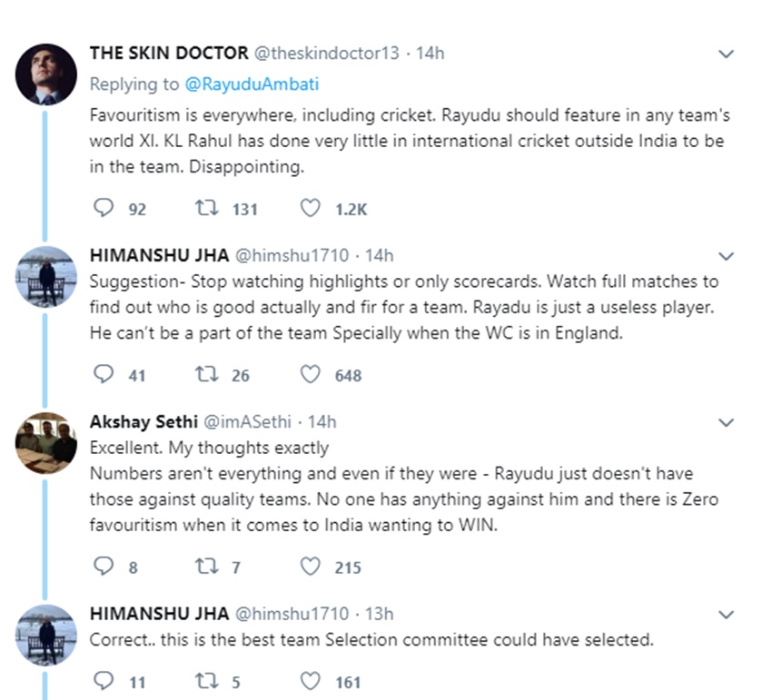Select the reply icon on HIMANSHU JHA's last tweet
This screenshot has height=700, width=772.
(x=104, y=681)
